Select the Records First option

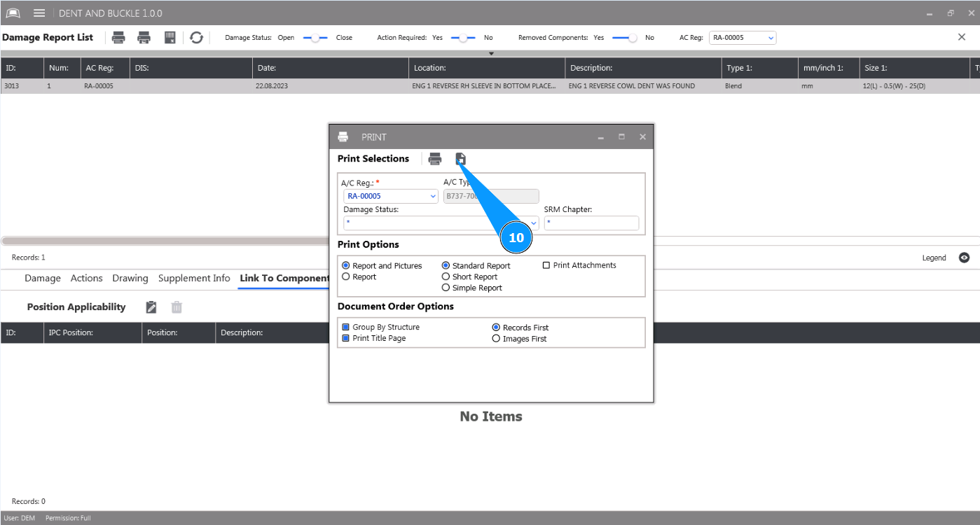[x=497, y=328]
